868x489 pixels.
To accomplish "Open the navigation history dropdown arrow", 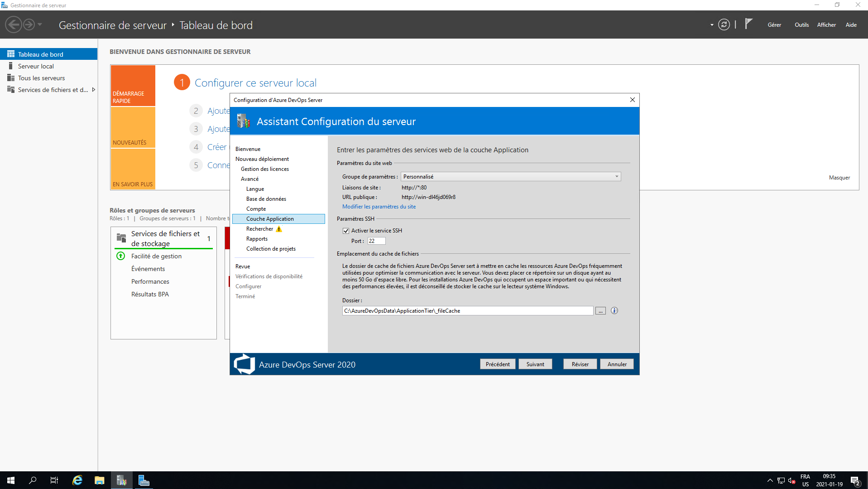I will [x=40, y=24].
